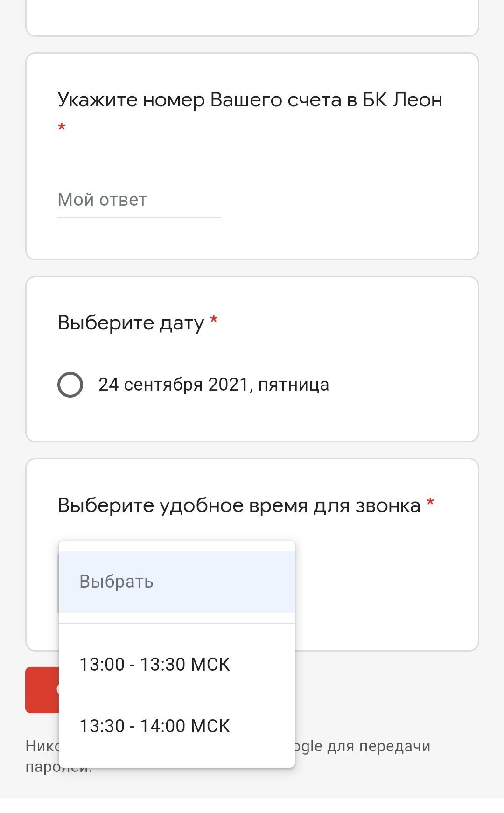This screenshot has height=813, width=504.
Task: Select the 24 сентября 2021 radio button
Action: [70, 385]
